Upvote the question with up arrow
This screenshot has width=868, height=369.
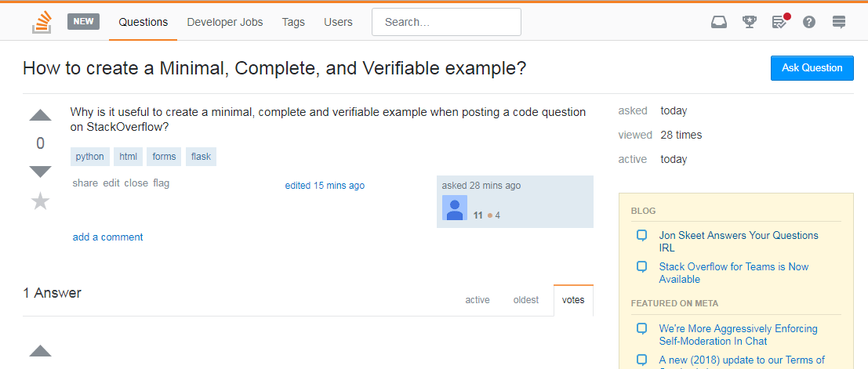pos(40,116)
